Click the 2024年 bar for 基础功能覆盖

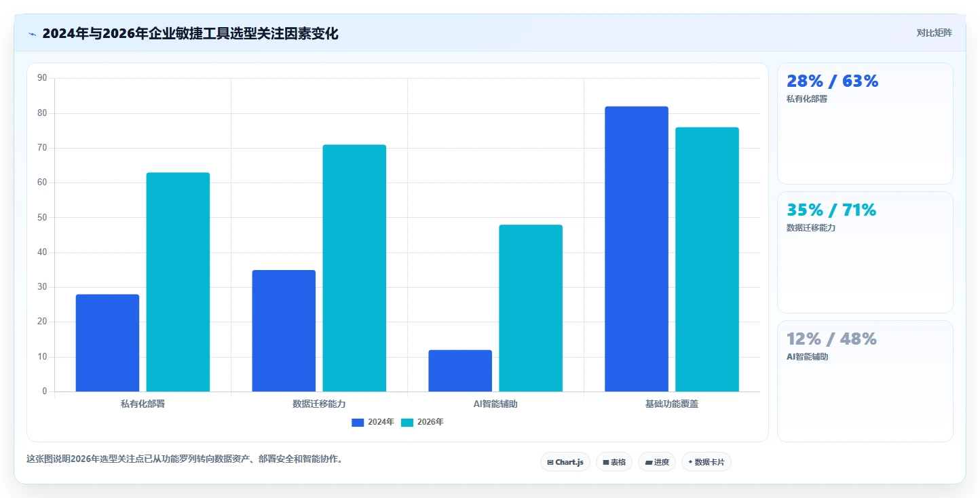pyautogui.click(x=637, y=249)
